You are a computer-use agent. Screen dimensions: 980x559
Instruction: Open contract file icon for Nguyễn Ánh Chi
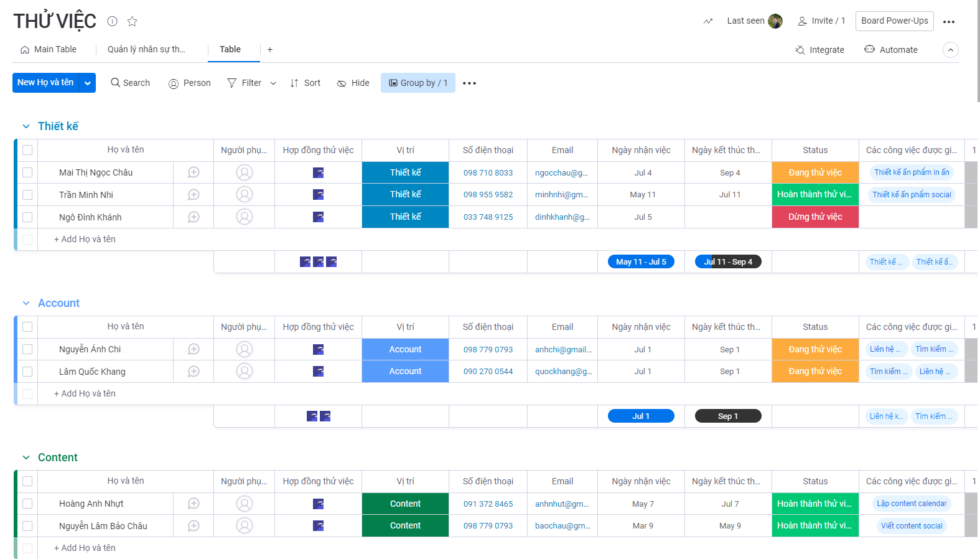click(318, 349)
